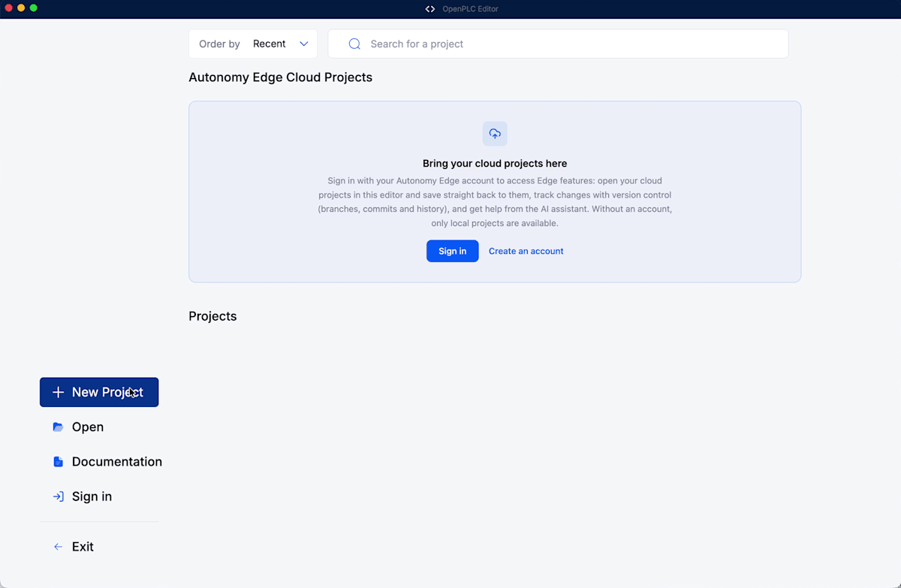The height and width of the screenshot is (588, 901).
Task: Open the Documentation link in sidebar
Action: (x=107, y=461)
